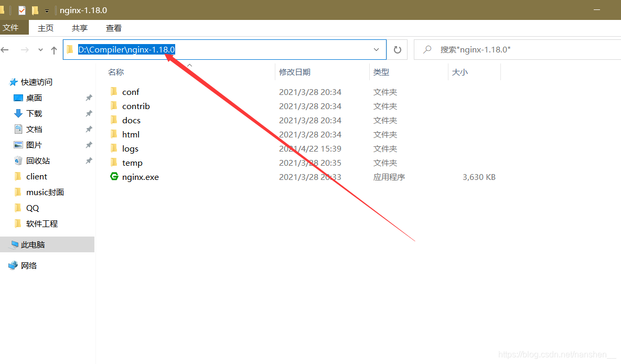Click the search box for nginx-1.18.0
The height and width of the screenshot is (364, 621).
pos(517,49)
